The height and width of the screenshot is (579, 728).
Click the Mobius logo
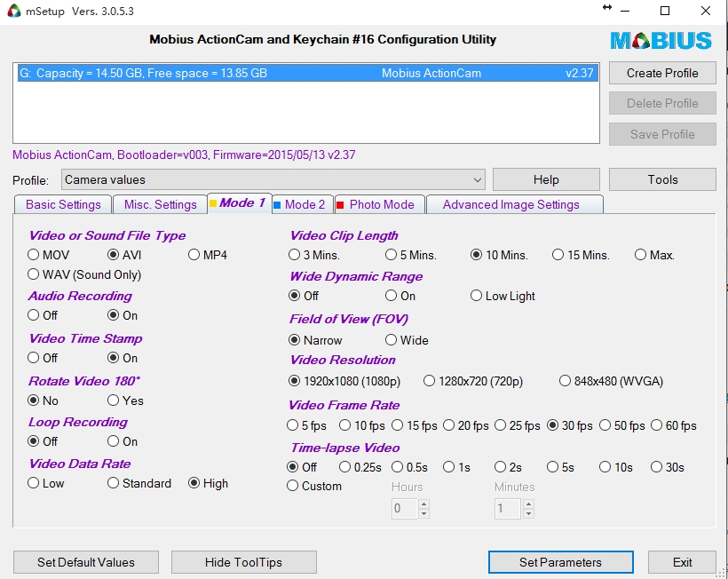coord(661,41)
